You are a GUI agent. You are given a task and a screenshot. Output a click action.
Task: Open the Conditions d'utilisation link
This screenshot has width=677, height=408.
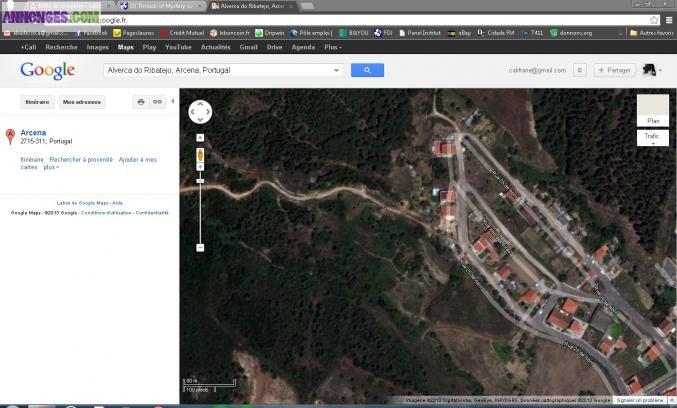tap(107, 212)
